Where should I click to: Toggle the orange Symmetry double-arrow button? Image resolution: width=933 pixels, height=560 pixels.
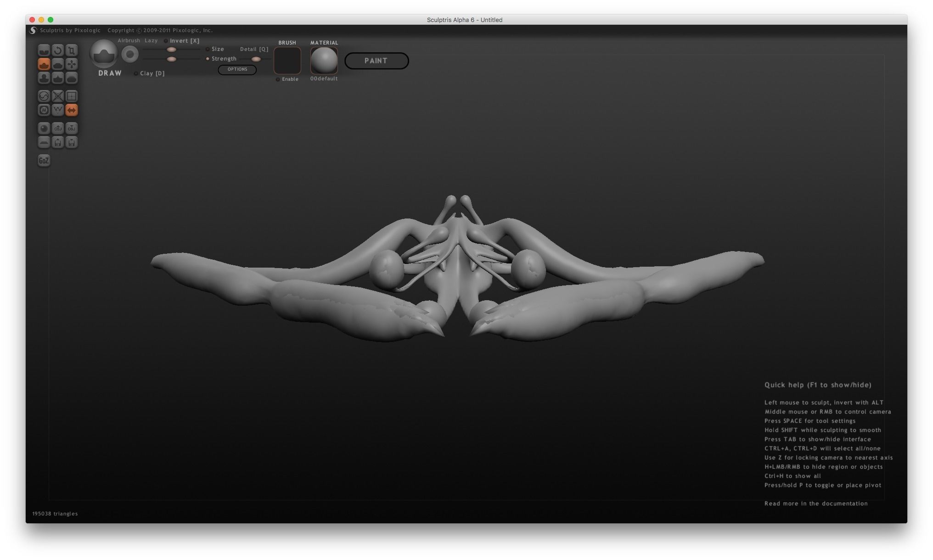coord(71,110)
